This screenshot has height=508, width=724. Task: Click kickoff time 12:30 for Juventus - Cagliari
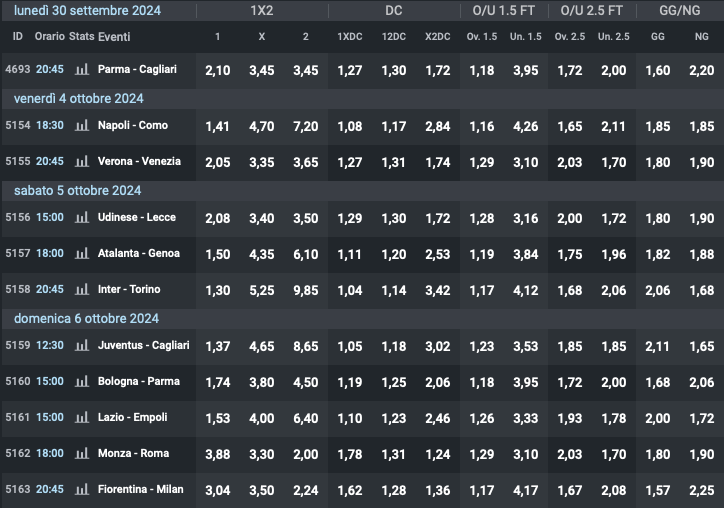click(50, 345)
